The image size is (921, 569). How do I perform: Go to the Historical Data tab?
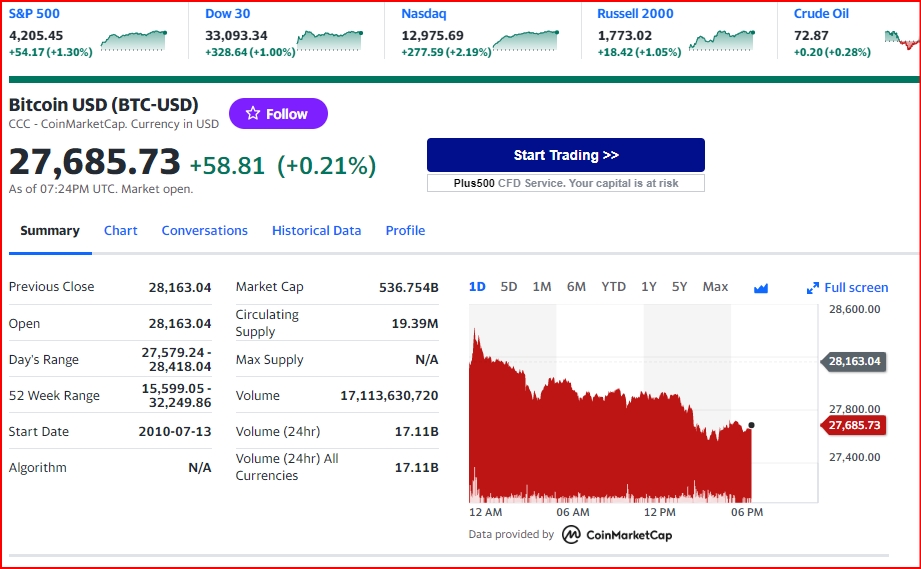[x=317, y=231]
